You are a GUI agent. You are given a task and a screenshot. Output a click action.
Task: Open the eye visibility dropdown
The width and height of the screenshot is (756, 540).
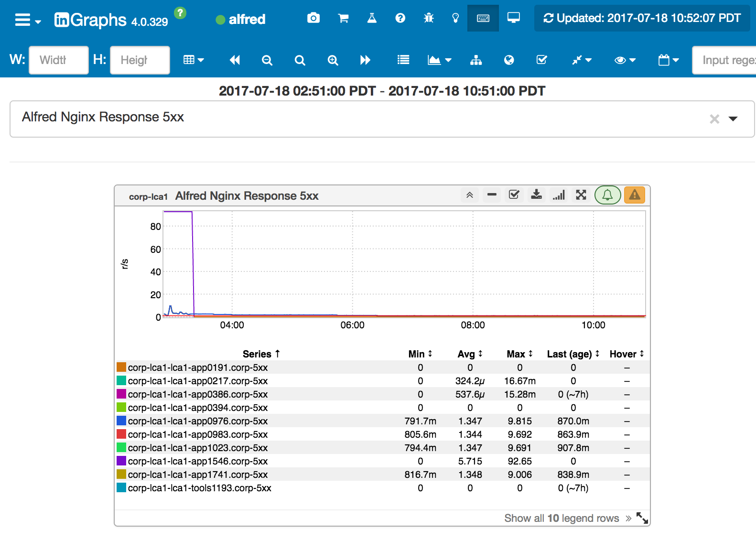(625, 60)
